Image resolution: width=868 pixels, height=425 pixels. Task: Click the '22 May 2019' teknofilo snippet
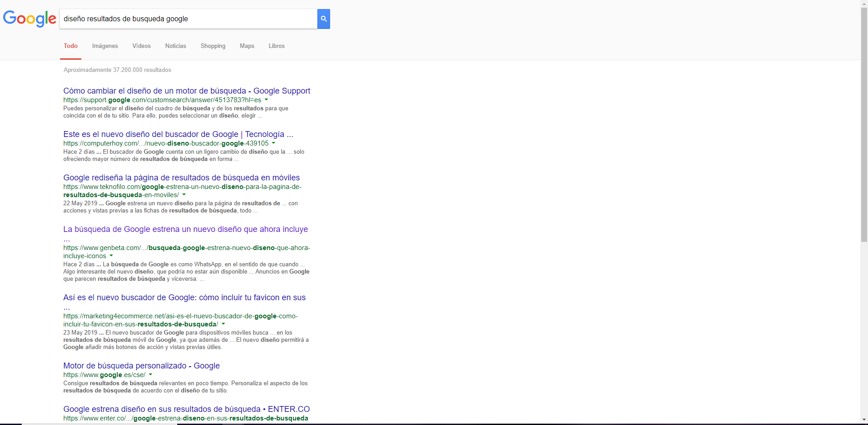(x=180, y=207)
